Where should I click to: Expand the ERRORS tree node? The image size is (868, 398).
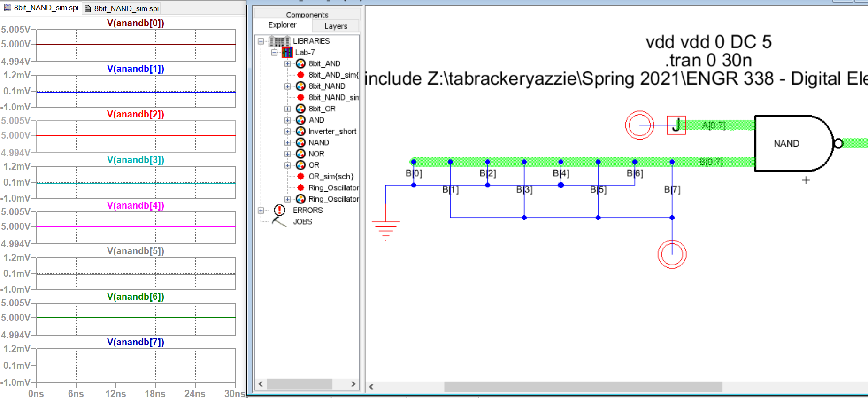(x=261, y=211)
